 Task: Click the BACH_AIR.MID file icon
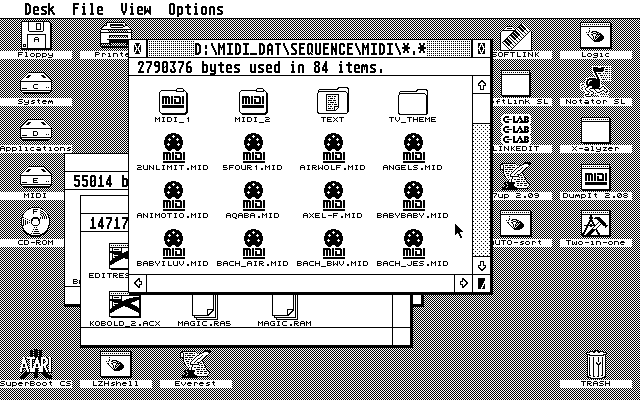[x=253, y=243]
